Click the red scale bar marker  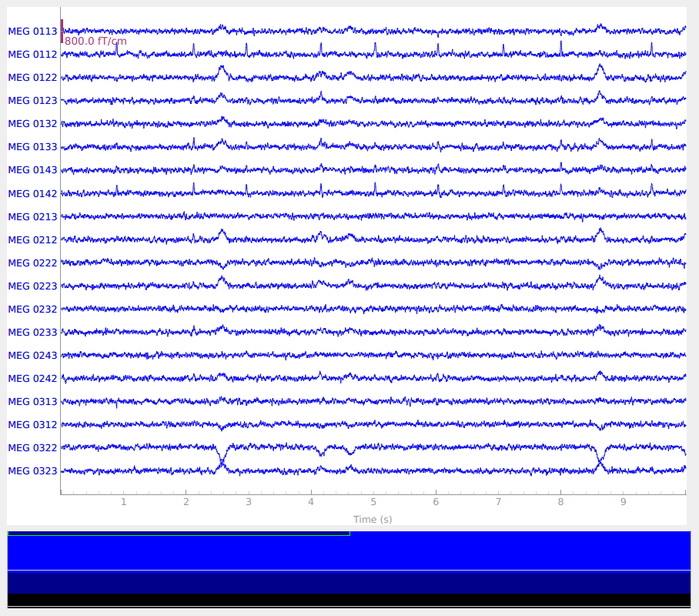(x=62, y=32)
